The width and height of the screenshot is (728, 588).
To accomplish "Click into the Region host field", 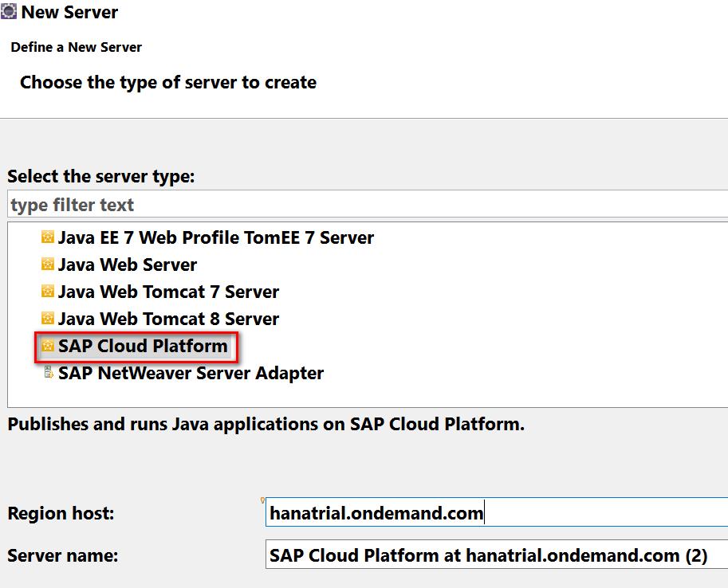I will click(497, 512).
